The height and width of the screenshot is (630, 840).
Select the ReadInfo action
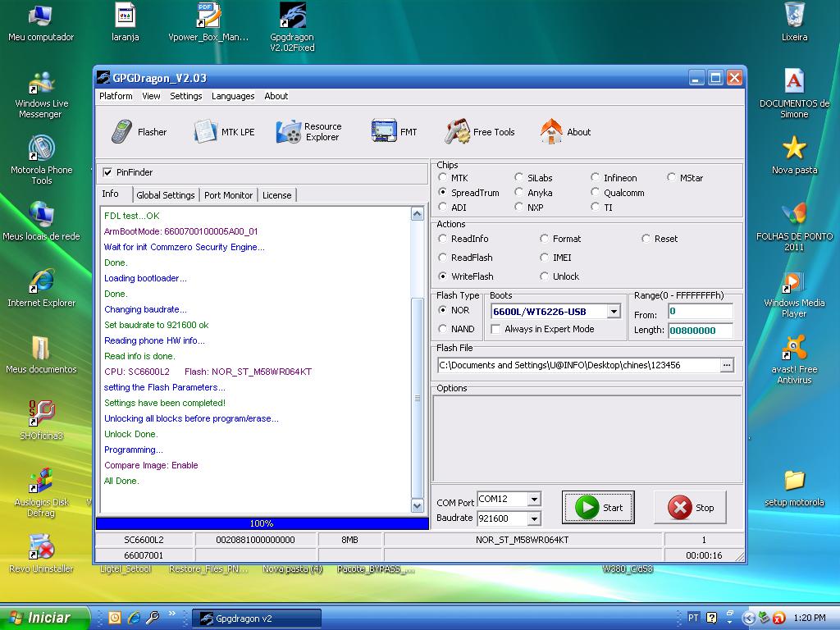point(442,239)
